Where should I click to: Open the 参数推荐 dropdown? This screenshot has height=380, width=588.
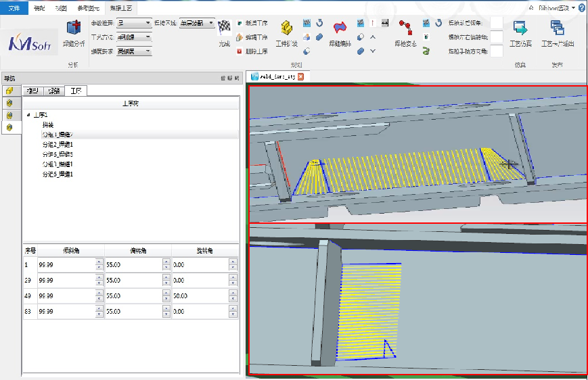148,23
